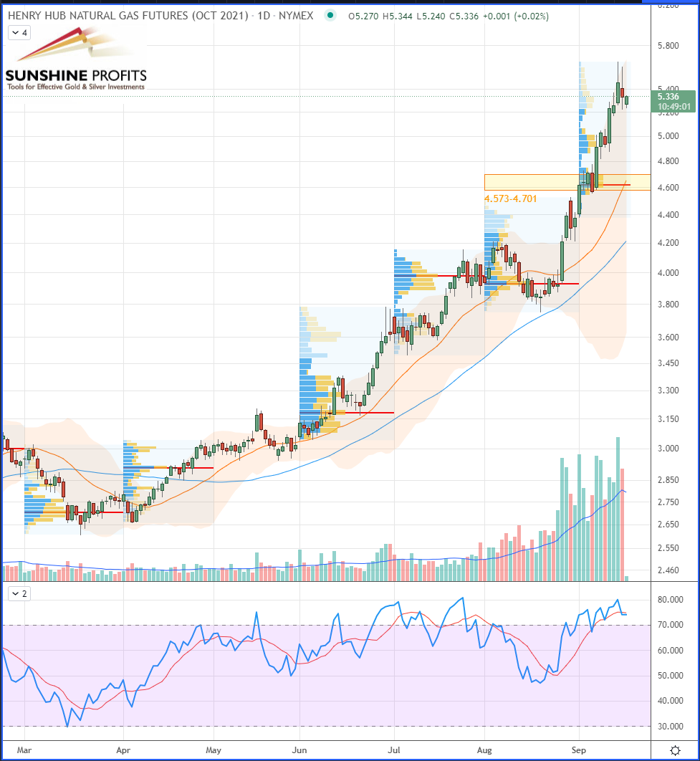
Task: Open chart settings gear icon
Action: click(x=675, y=750)
